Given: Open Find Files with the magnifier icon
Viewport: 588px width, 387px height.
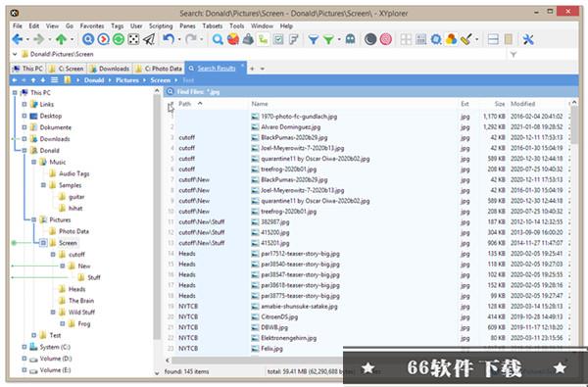Looking at the screenshot, I should tap(218, 39).
